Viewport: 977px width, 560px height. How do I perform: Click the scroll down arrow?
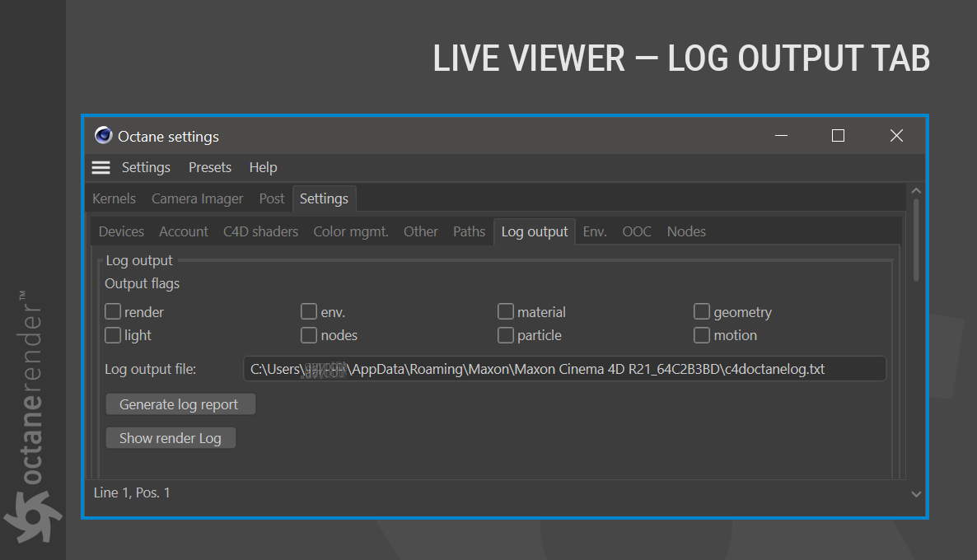click(916, 494)
